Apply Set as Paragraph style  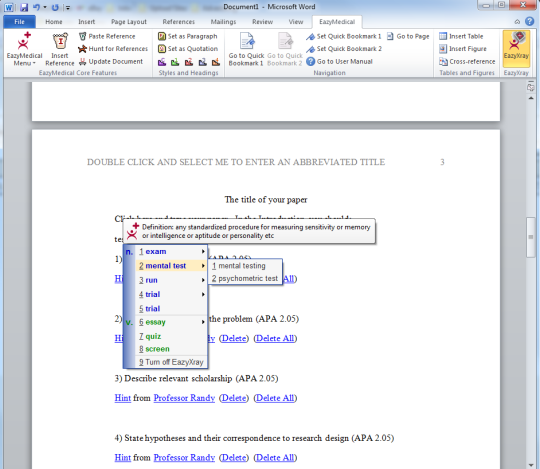[188, 36]
